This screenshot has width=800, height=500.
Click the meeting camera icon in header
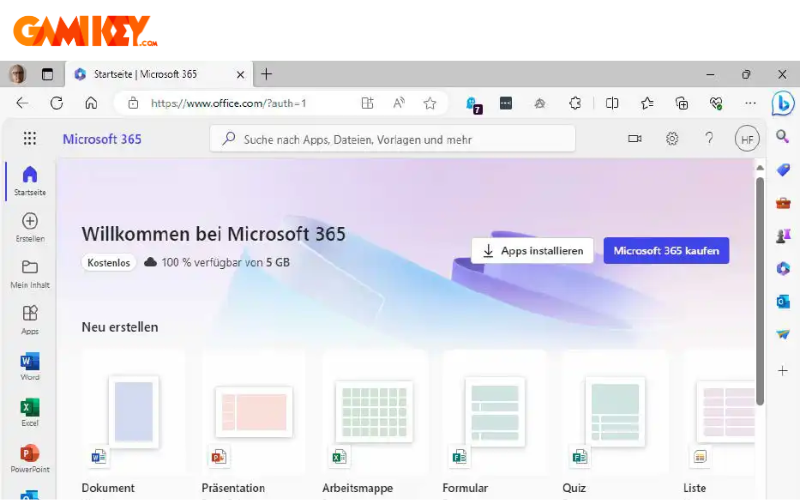pyautogui.click(x=635, y=138)
